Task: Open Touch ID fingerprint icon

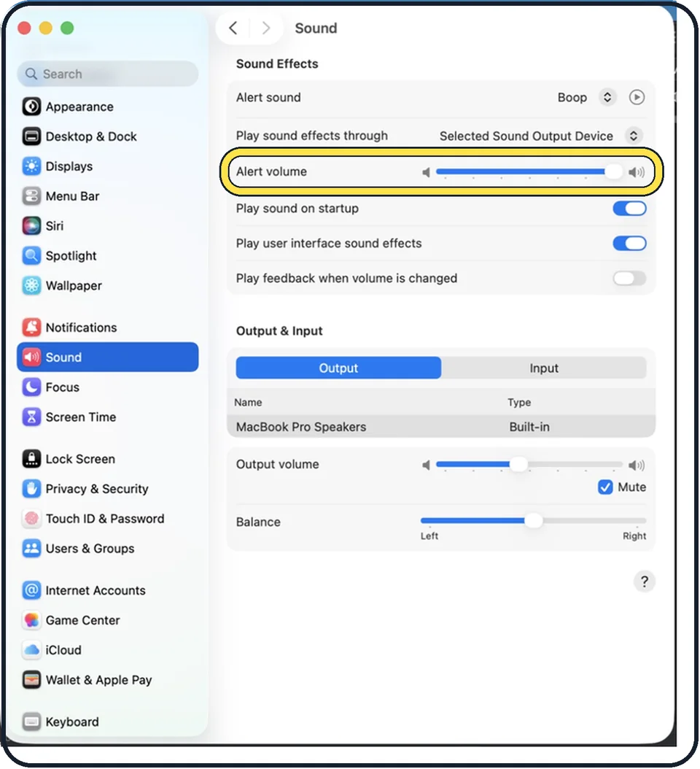Action: point(31,519)
